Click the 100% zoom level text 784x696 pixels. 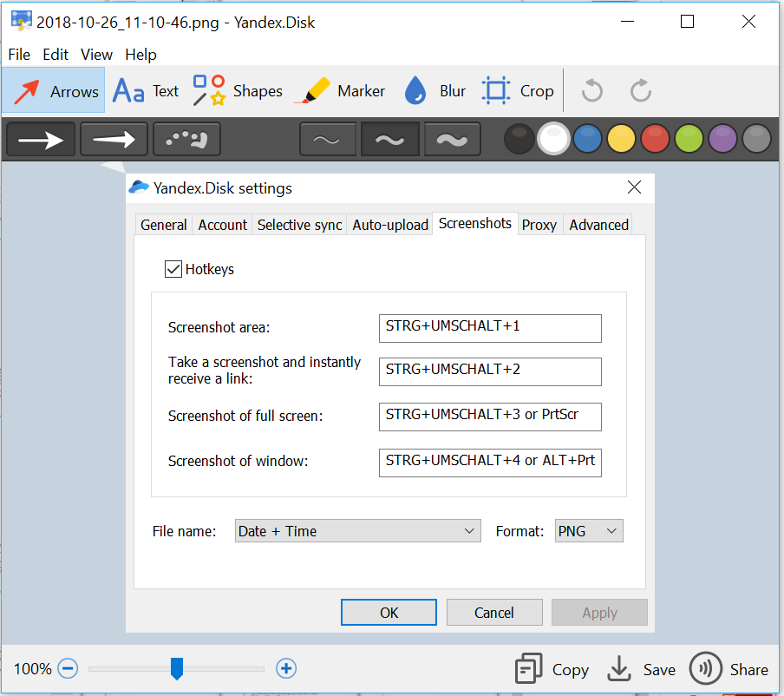pyautogui.click(x=32, y=669)
